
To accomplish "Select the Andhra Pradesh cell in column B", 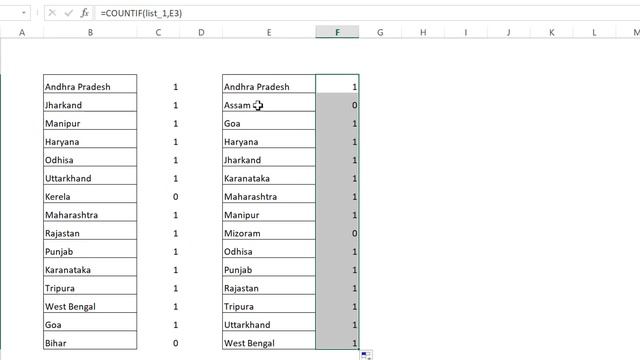I will pyautogui.click(x=90, y=84).
